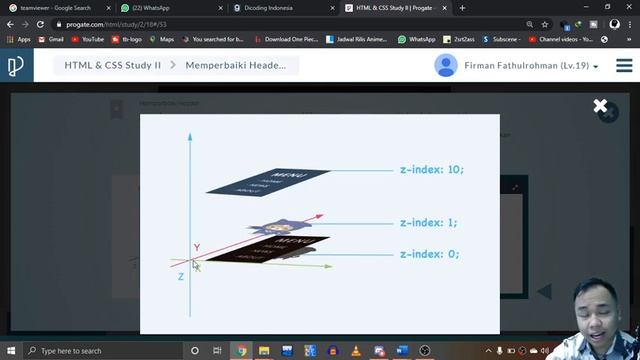640x360 pixels.
Task: Open the Channel videos bookmark
Action: 560,39
